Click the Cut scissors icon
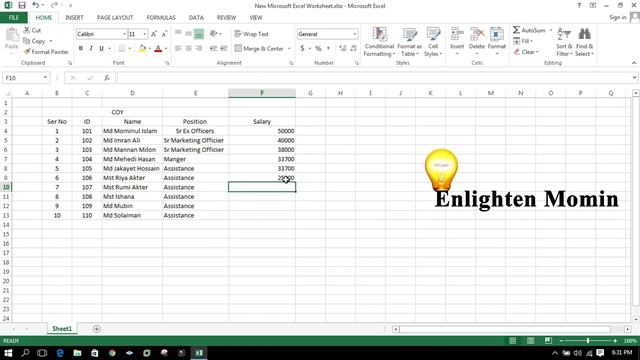Image resolution: width=640 pixels, height=360 pixels. pyautogui.click(x=27, y=30)
